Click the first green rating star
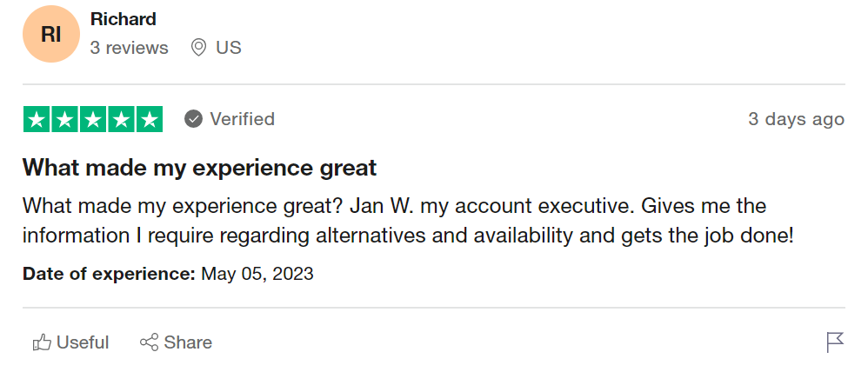Screen dimensions: 868x372 (x=37, y=119)
